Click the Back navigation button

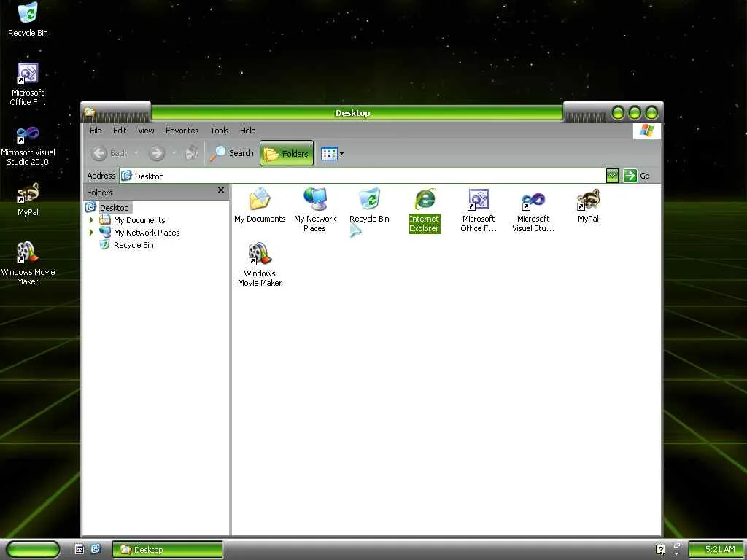point(109,153)
